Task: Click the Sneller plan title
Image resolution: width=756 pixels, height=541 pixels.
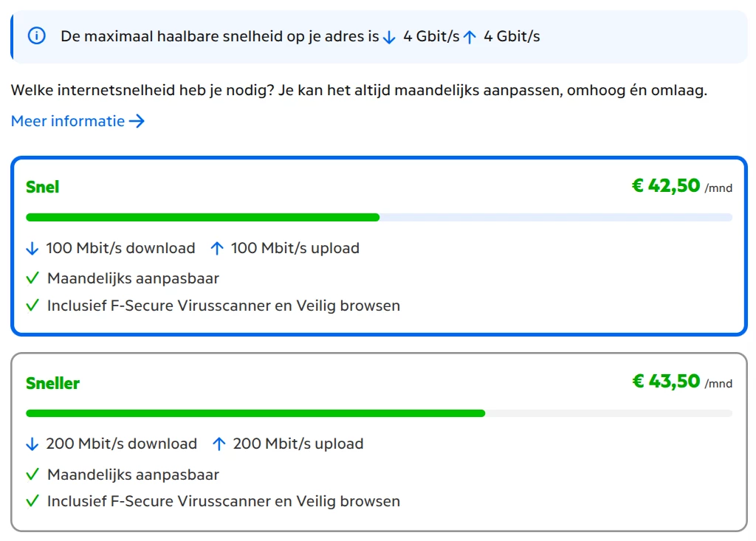Action: point(52,383)
